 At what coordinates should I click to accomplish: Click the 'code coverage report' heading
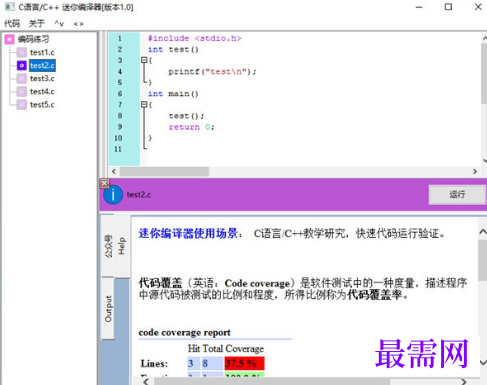[184, 332]
